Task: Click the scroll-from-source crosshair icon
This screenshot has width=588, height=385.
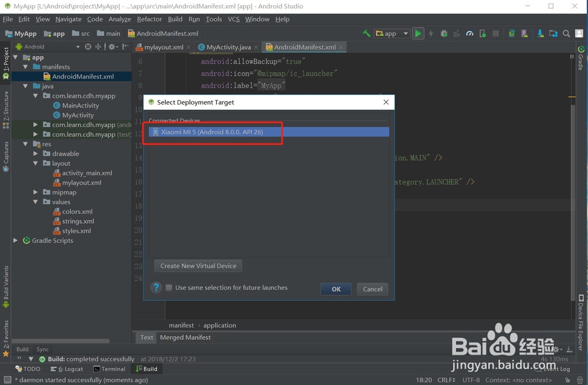Action: pyautogui.click(x=88, y=46)
